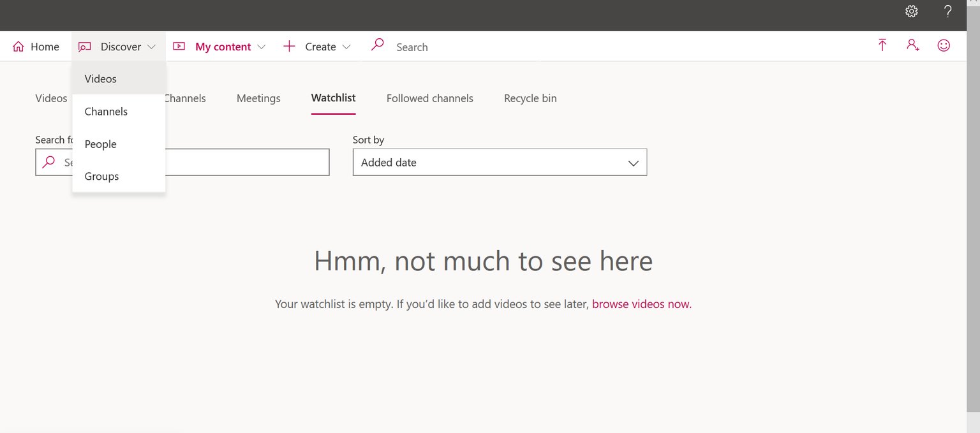Screen dimensions: 980x433
Task: Click the upload video arrow icon
Action: (x=882, y=45)
